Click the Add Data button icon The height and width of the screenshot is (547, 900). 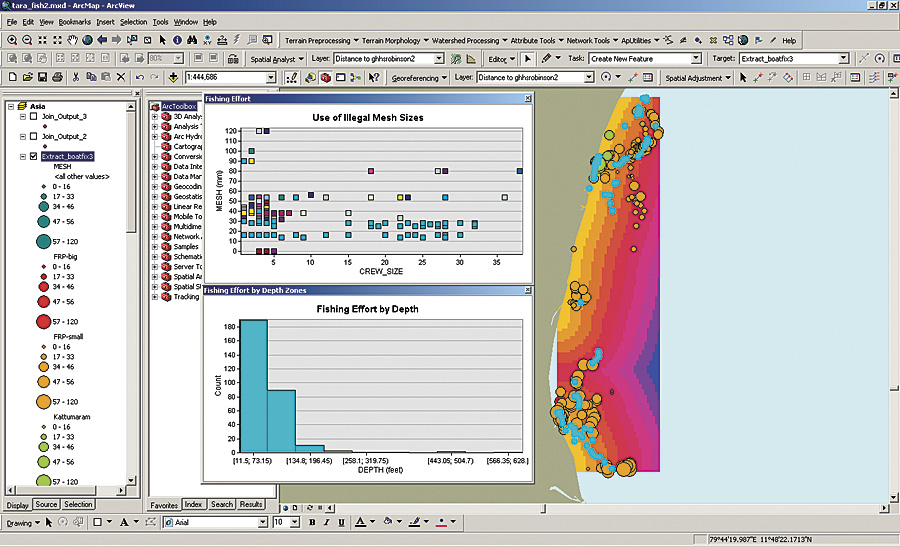click(x=174, y=77)
